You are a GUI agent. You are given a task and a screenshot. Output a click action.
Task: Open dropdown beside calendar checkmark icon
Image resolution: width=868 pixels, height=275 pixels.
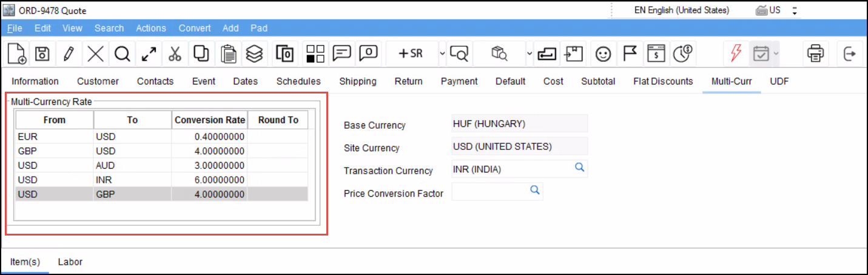[x=776, y=54]
